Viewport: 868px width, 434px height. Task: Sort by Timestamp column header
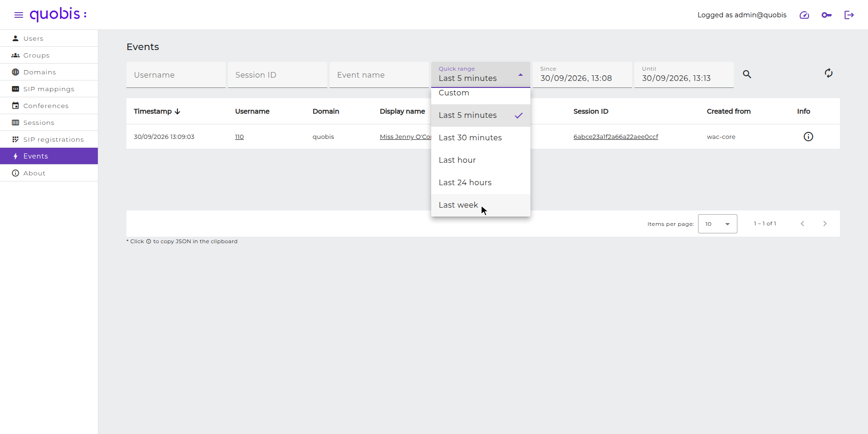[157, 111]
